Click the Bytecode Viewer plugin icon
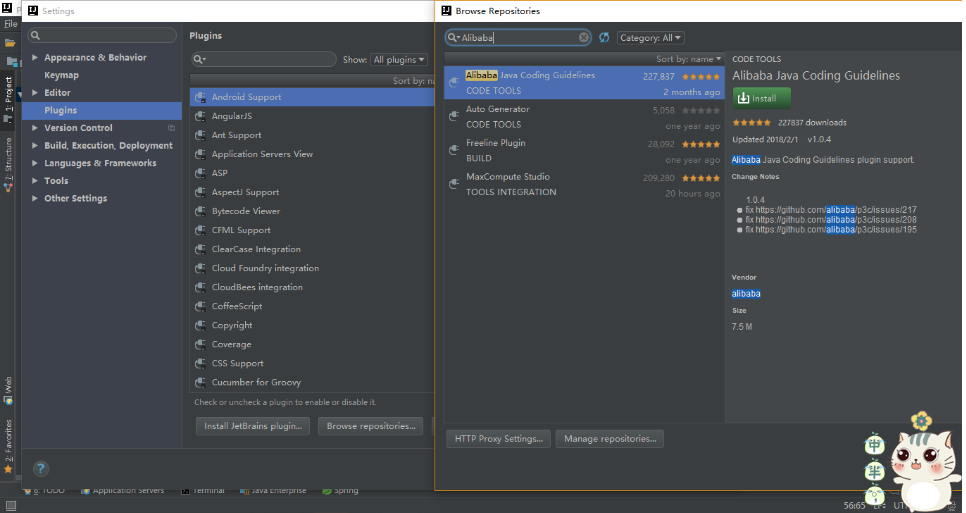The height and width of the screenshot is (513, 966). point(200,211)
